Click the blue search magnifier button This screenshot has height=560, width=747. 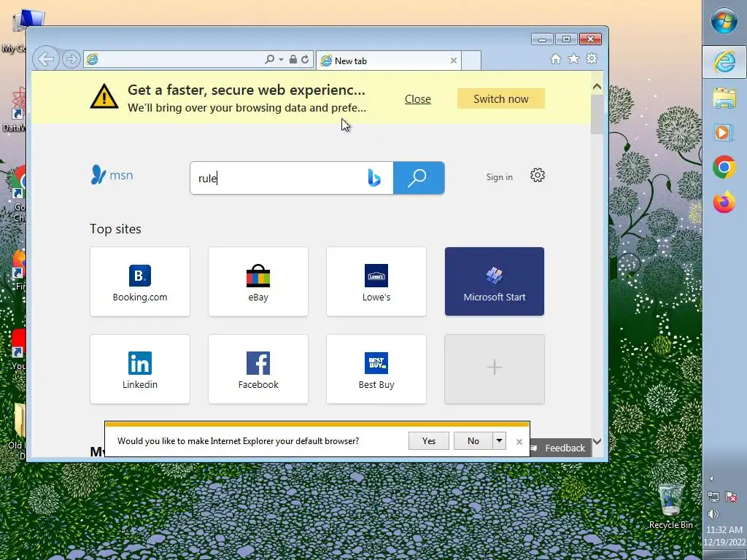pyautogui.click(x=419, y=178)
